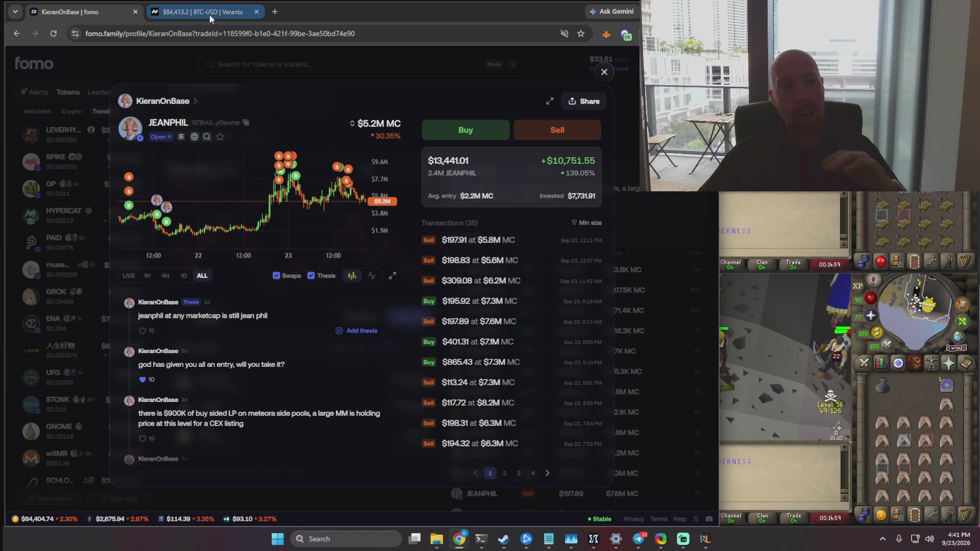Click the Windows taskbar Search box
The height and width of the screenshot is (551, 980).
click(x=346, y=539)
